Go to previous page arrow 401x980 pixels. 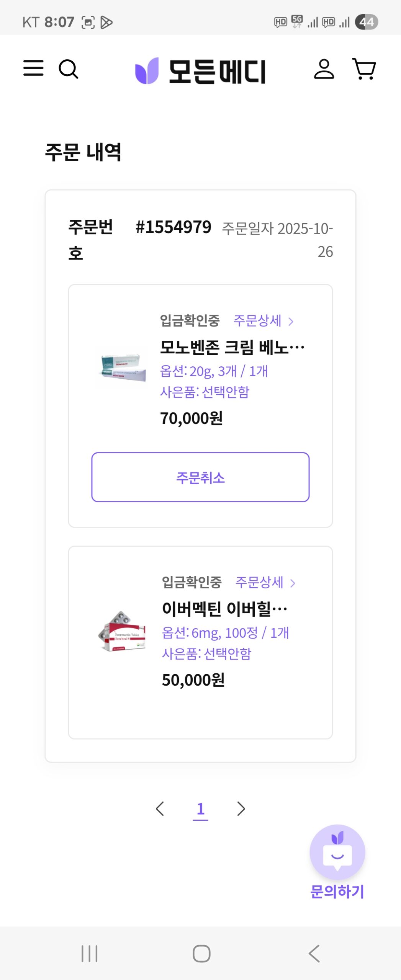[x=160, y=809]
